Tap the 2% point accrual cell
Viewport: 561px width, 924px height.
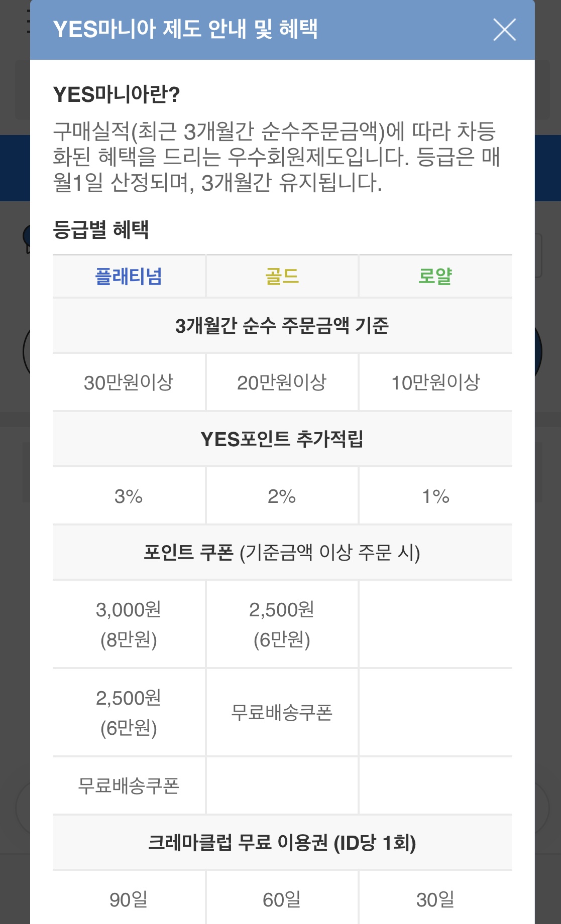282,496
